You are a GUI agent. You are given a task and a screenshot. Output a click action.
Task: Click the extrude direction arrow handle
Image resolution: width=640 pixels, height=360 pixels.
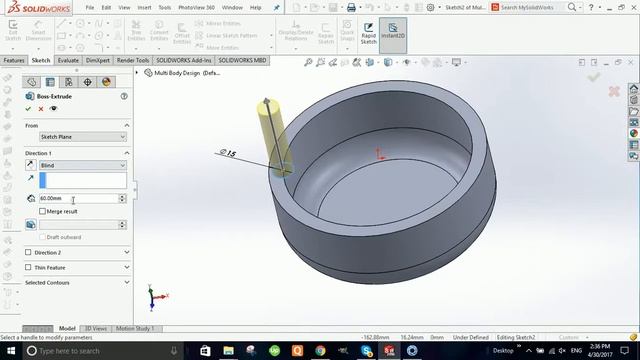tap(267, 100)
